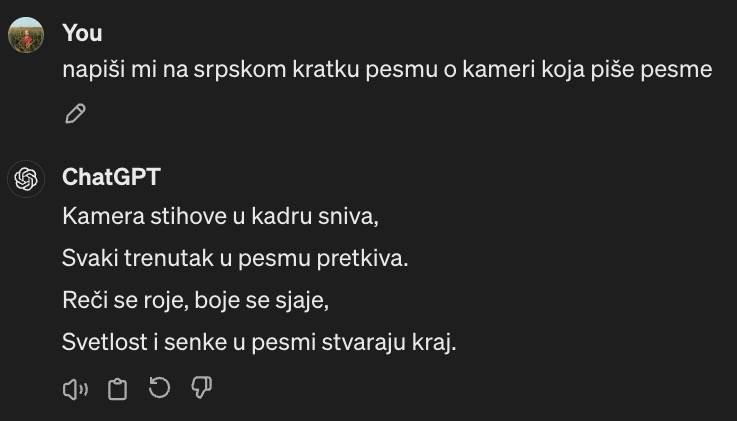Click the poem line "Kamera stihove u kadru sniva"

220,216
